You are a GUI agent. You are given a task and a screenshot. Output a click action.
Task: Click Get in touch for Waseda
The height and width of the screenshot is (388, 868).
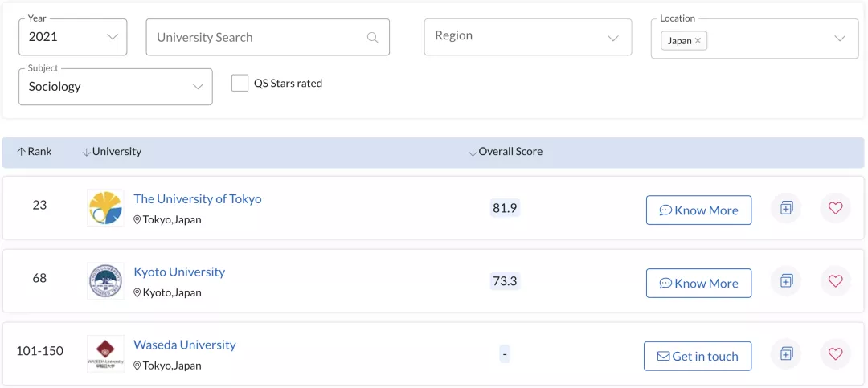click(698, 357)
